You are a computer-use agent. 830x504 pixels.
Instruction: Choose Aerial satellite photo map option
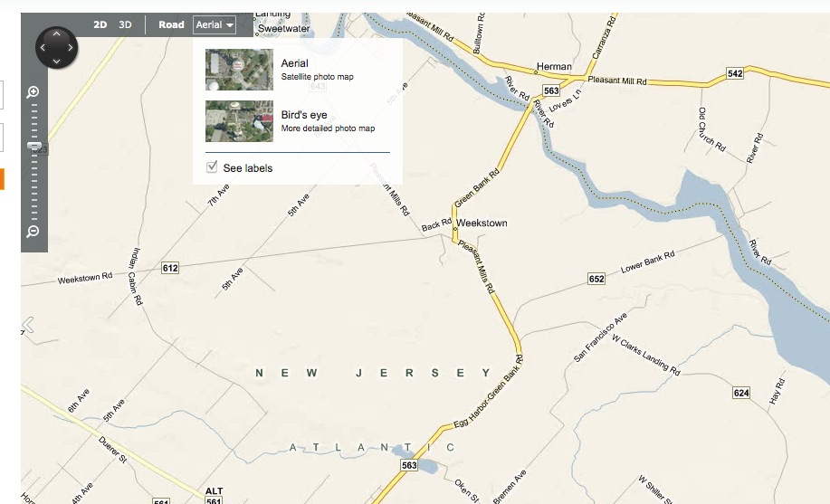[294, 63]
